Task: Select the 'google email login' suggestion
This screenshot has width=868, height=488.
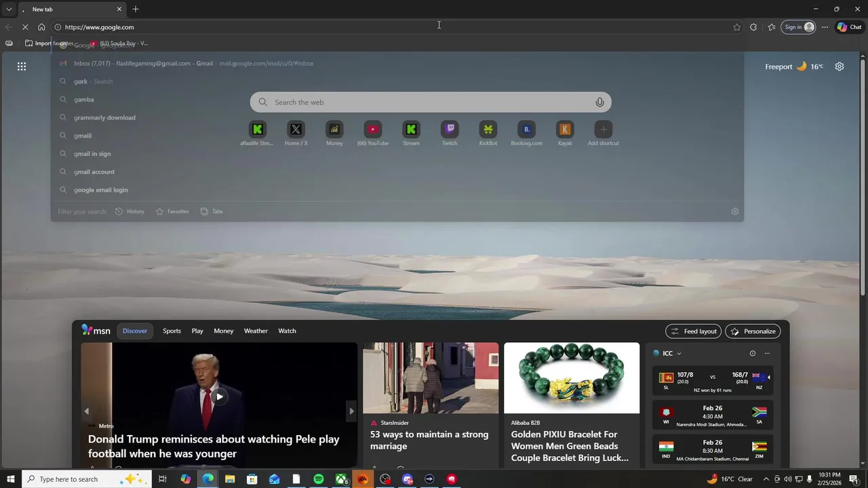Action: click(397, 190)
